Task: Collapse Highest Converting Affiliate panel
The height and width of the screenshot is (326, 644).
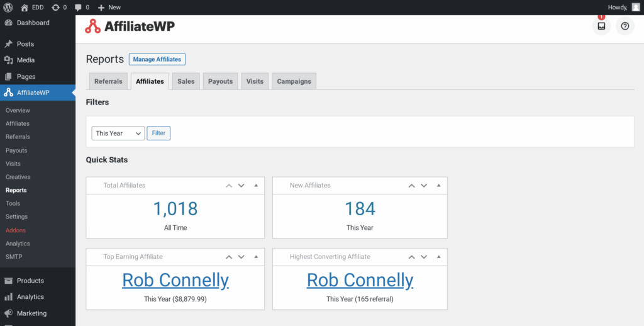Action: click(x=438, y=257)
